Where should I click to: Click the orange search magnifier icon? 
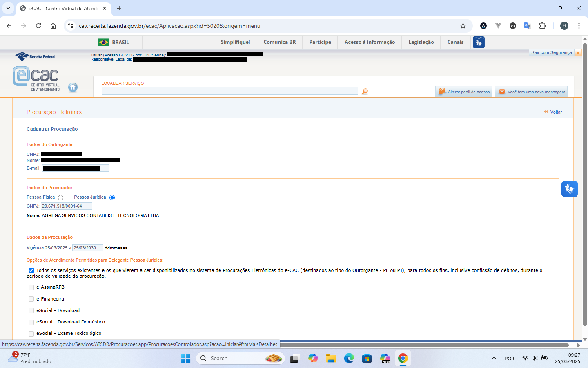365,92
